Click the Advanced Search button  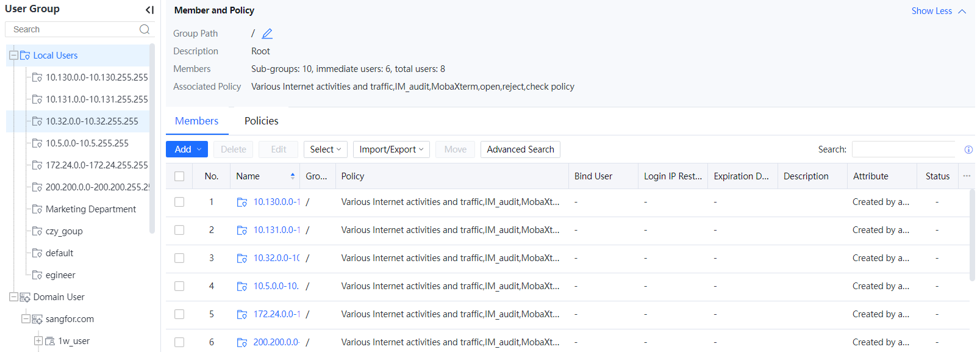coord(520,149)
